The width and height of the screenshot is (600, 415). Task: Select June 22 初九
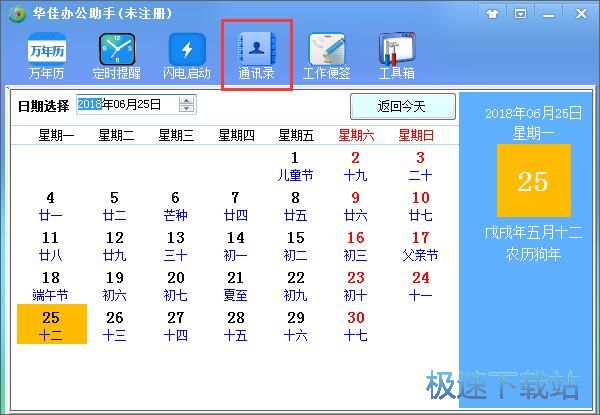295,286
